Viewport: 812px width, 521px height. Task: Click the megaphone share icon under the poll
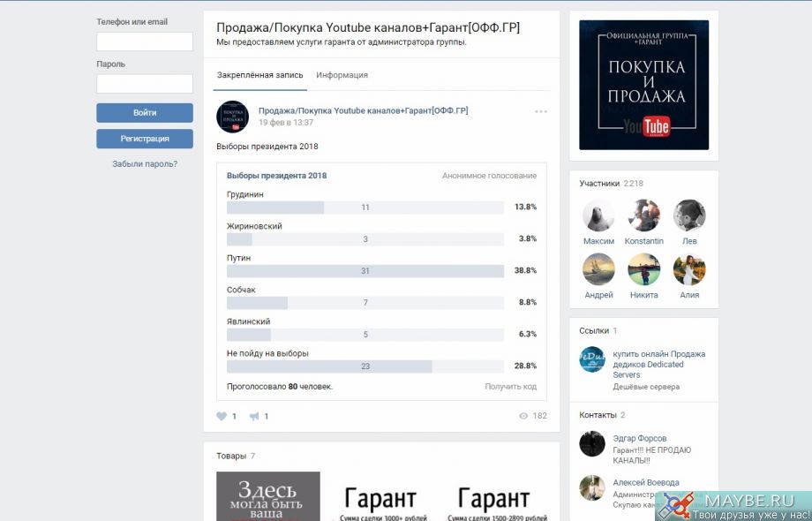pyautogui.click(x=254, y=416)
